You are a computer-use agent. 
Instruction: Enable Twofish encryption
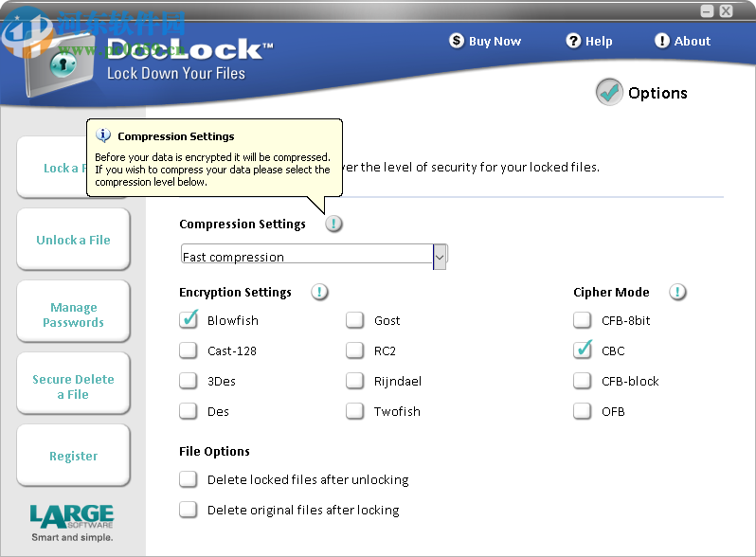pos(355,411)
